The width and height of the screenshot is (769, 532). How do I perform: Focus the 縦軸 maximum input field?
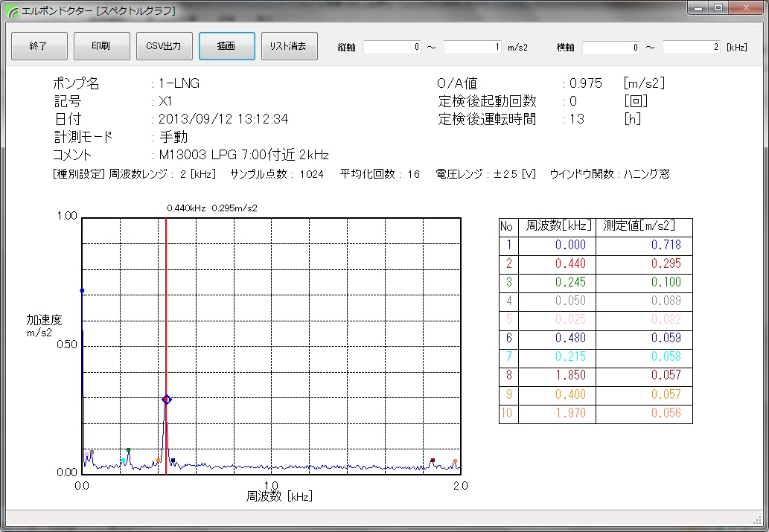pyautogui.click(x=473, y=47)
